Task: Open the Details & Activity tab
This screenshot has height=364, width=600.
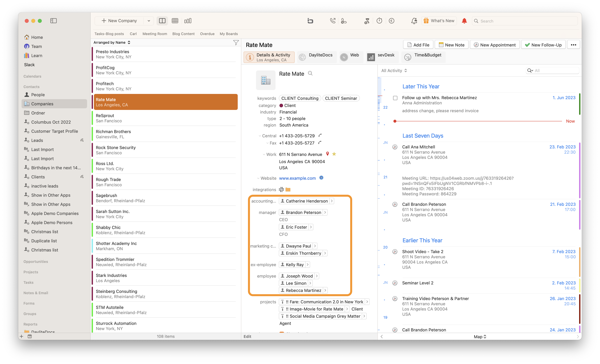Action: click(269, 57)
